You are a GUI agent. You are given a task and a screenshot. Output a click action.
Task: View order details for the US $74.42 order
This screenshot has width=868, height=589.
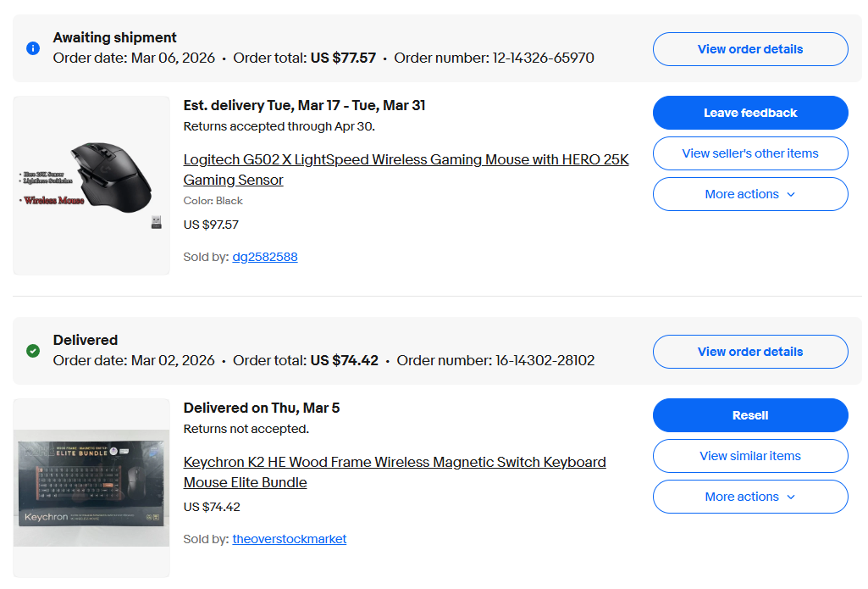tap(749, 352)
